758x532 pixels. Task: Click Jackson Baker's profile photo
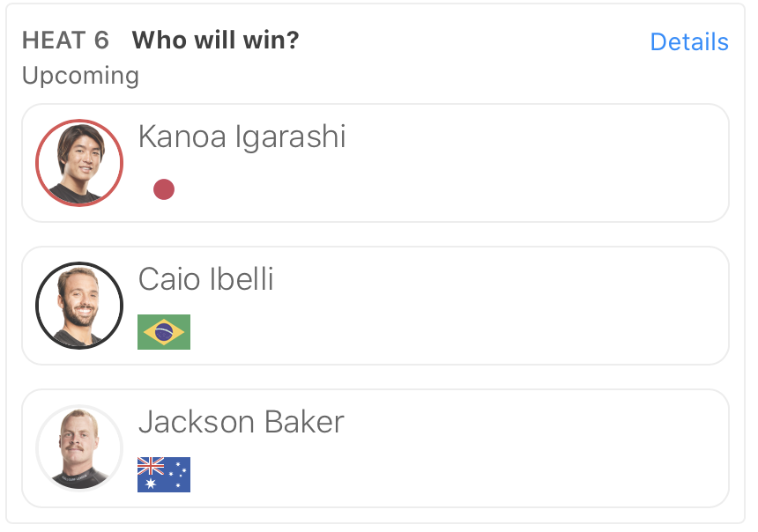[x=79, y=448]
